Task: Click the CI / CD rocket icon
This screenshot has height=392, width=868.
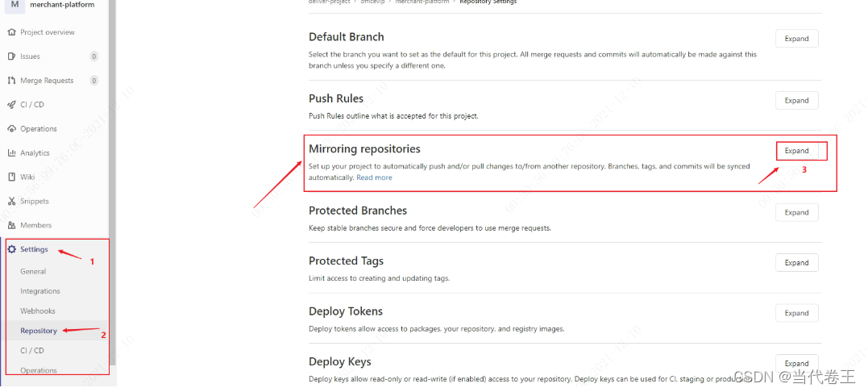Action: point(11,105)
